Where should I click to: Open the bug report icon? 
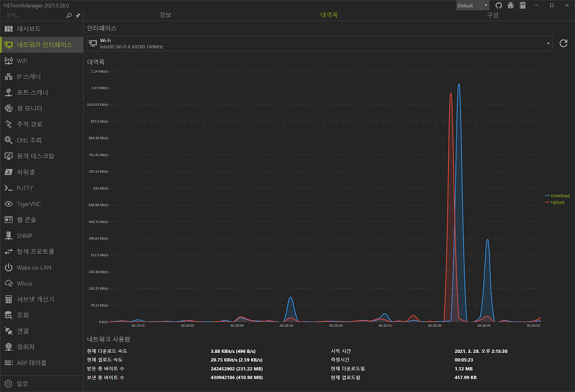point(511,5)
